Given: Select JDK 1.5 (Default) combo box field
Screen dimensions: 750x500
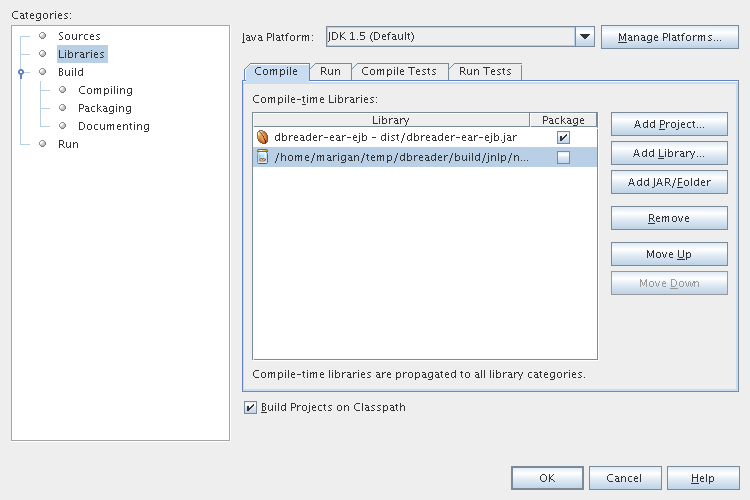Looking at the screenshot, I should pyautogui.click(x=450, y=37).
